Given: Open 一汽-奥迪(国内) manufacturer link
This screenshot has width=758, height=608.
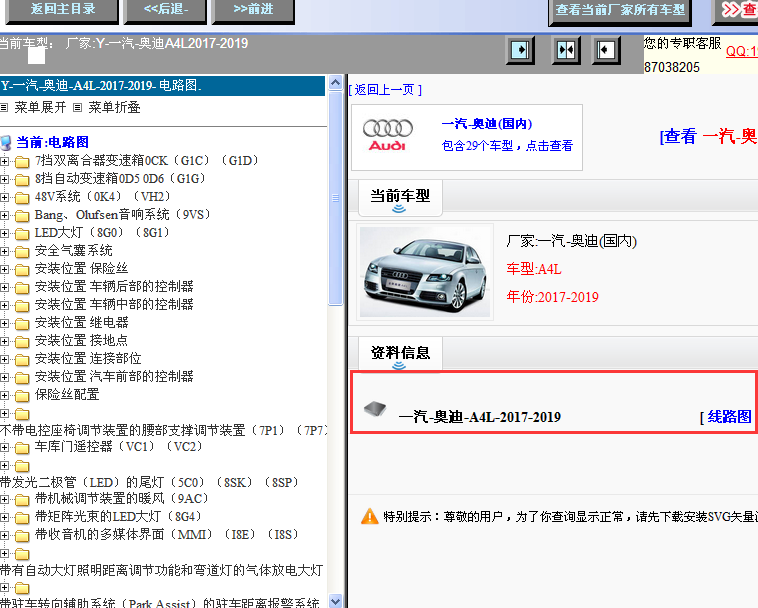Looking at the screenshot, I should 487,124.
